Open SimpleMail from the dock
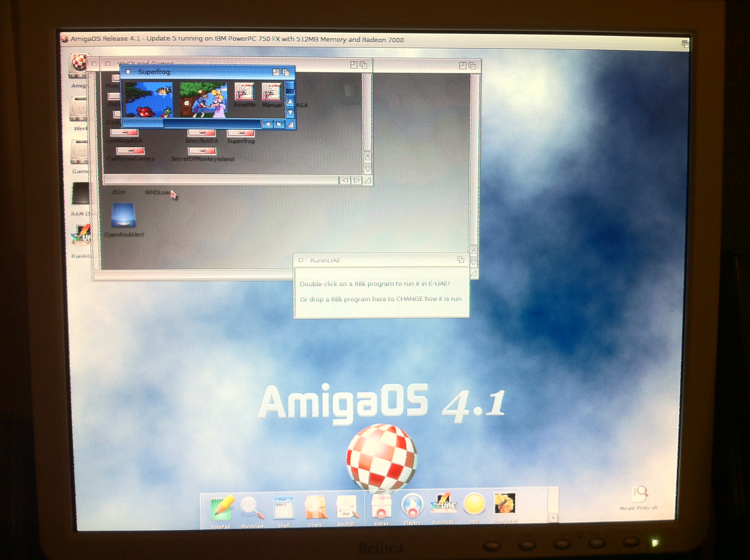This screenshot has height=560, width=750. pos(504,503)
